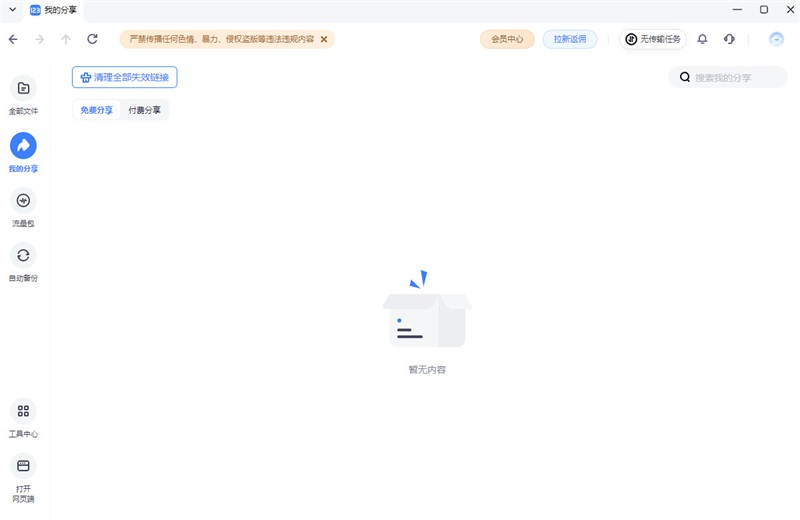Select the 我的分享 sidebar icon

[x=23, y=146]
